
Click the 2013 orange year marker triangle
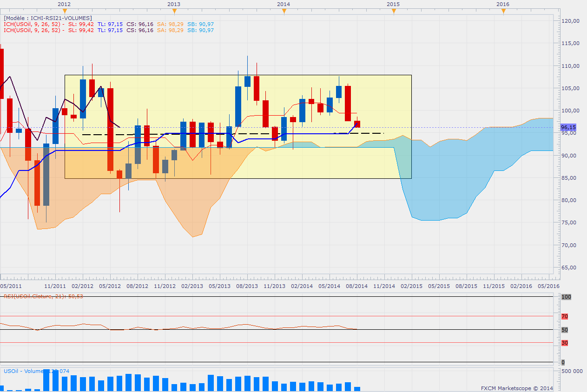(x=174, y=11)
